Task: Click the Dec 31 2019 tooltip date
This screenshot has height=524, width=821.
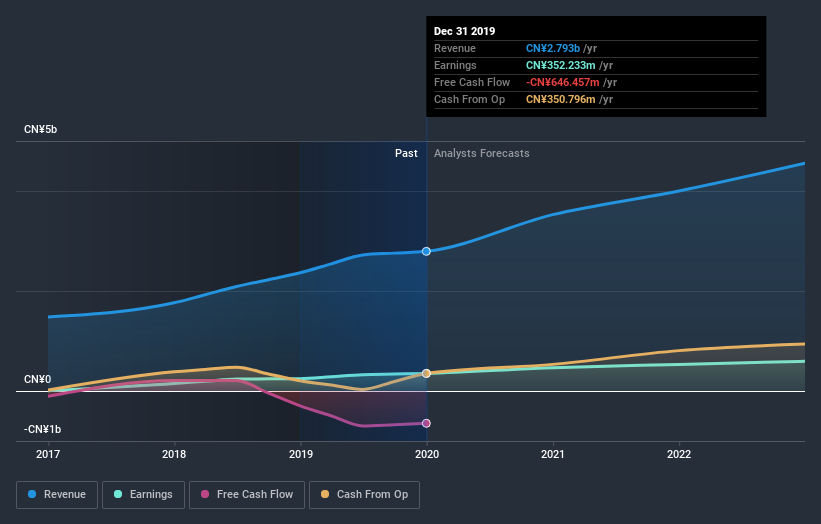Action: (x=464, y=31)
